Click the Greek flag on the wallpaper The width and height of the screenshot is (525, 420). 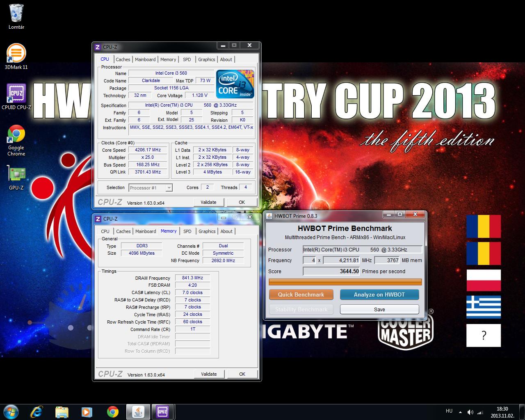(x=484, y=307)
